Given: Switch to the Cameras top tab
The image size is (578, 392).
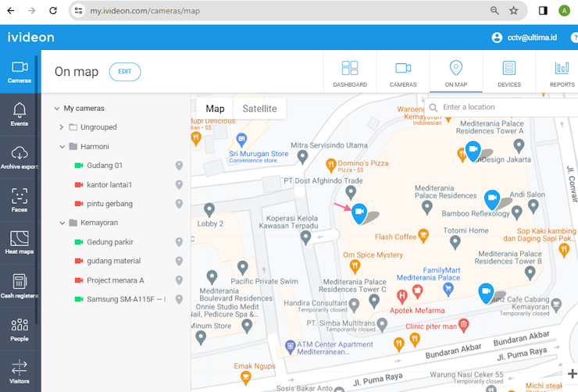Looking at the screenshot, I should click(x=403, y=73).
